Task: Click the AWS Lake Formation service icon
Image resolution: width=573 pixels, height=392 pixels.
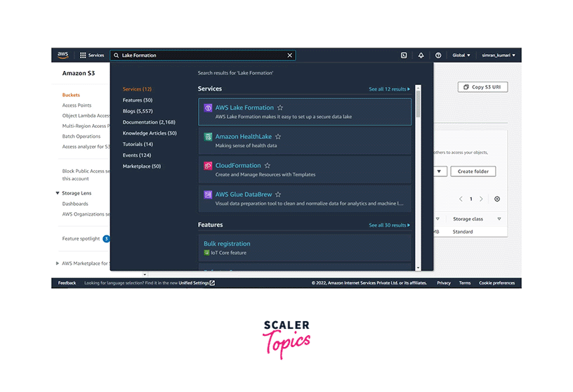Action: coord(208,107)
